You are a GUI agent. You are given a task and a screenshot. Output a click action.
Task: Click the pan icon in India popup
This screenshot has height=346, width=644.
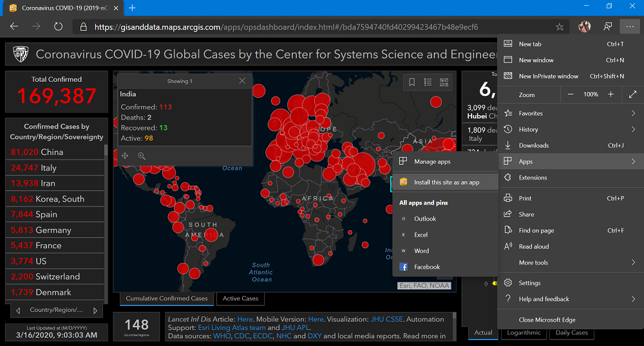[125, 156]
